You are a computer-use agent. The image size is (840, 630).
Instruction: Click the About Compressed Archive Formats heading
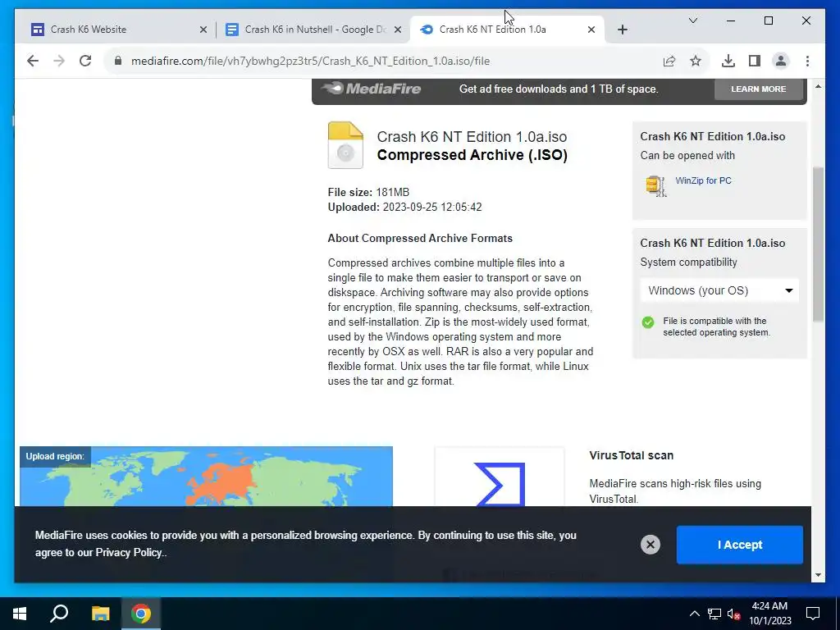click(420, 239)
